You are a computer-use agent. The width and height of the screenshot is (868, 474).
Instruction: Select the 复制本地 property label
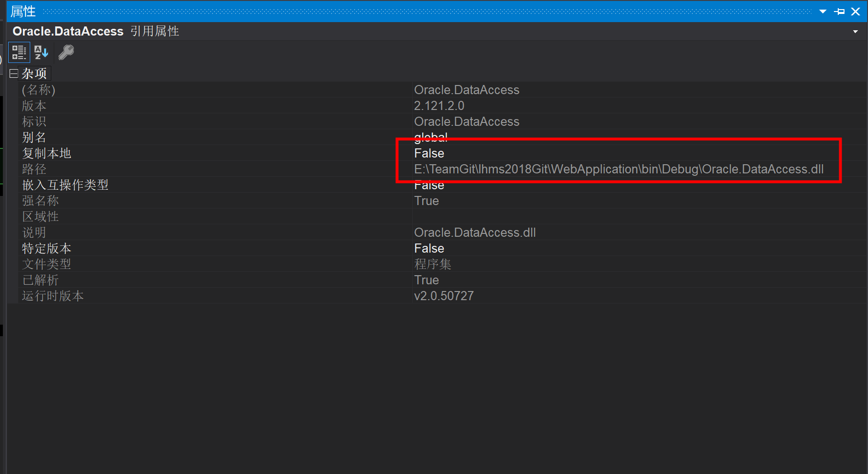pos(47,153)
